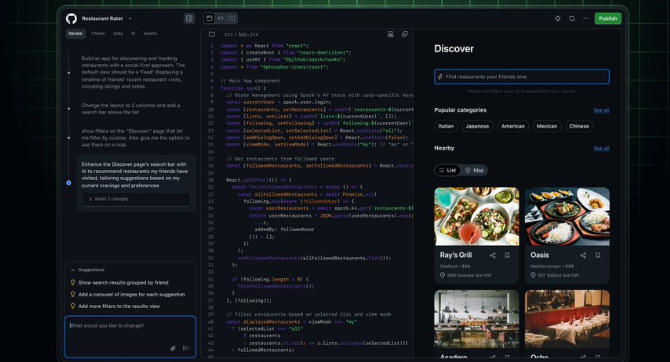Click the sparkle icon in the search field

(441, 77)
